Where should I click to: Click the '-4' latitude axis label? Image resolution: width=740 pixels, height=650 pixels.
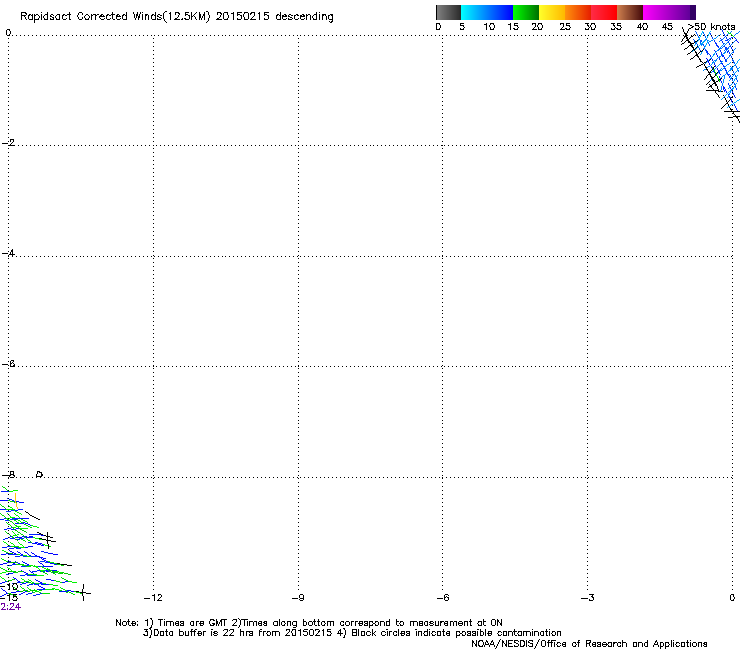[x=8, y=253]
